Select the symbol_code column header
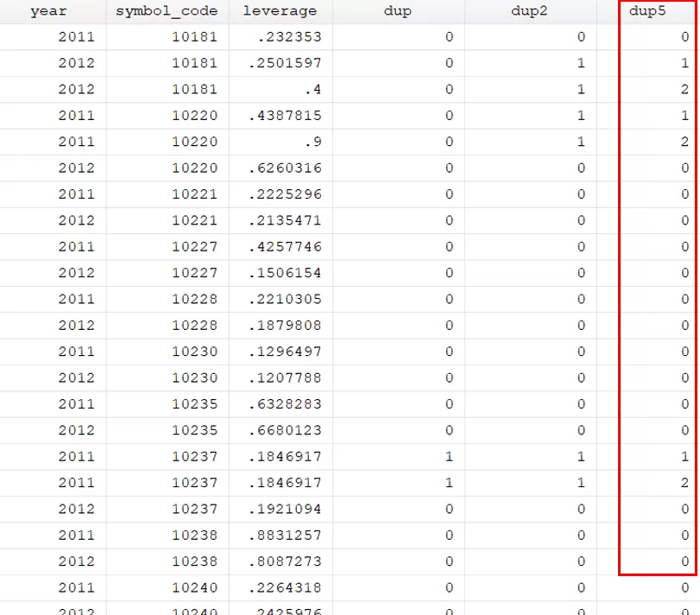Image resolution: width=700 pixels, height=615 pixels. 167,12
